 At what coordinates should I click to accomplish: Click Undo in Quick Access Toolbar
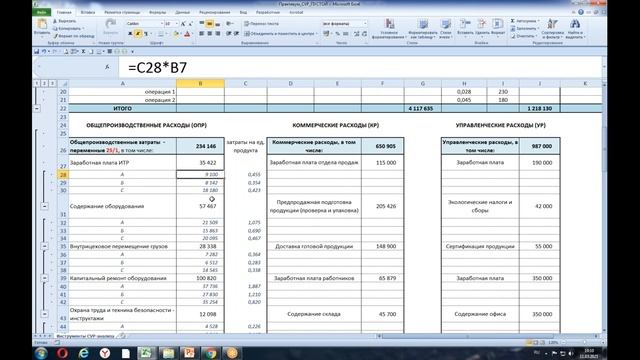44,51
